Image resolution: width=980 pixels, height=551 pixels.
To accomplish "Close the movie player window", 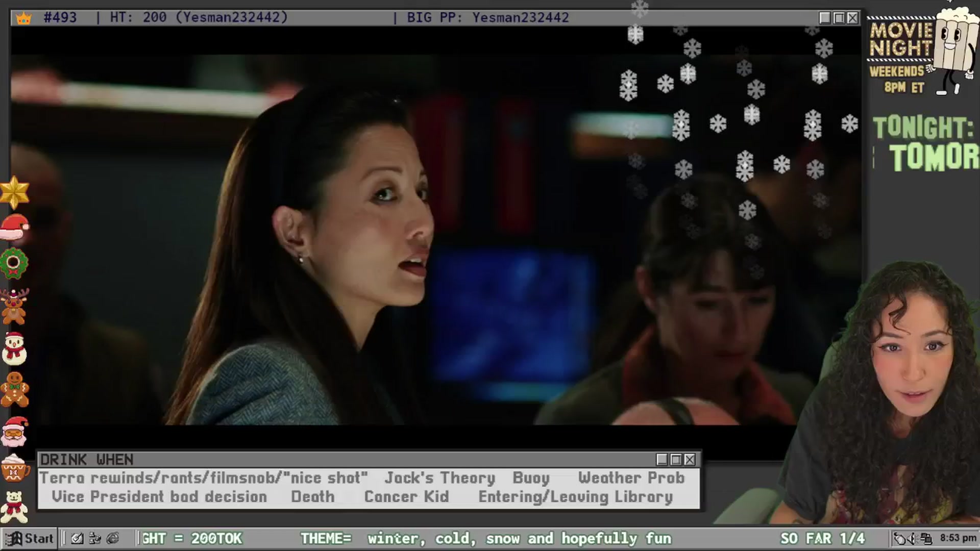I will [852, 18].
